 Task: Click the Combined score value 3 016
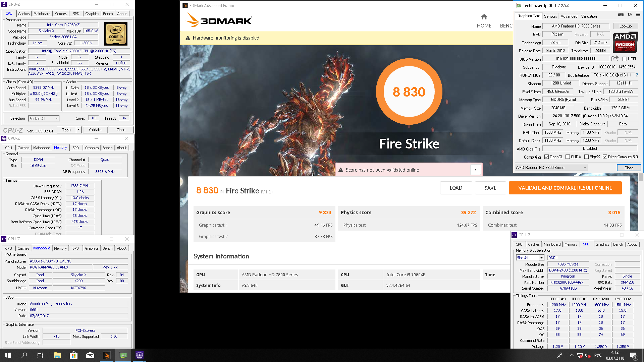pos(614,213)
